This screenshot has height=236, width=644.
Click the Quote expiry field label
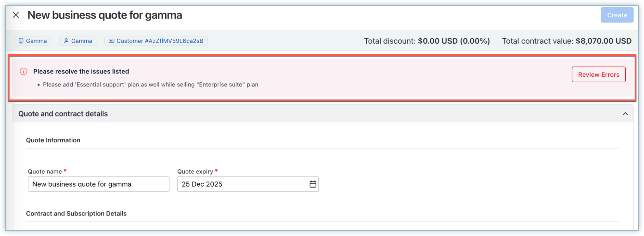tap(195, 171)
